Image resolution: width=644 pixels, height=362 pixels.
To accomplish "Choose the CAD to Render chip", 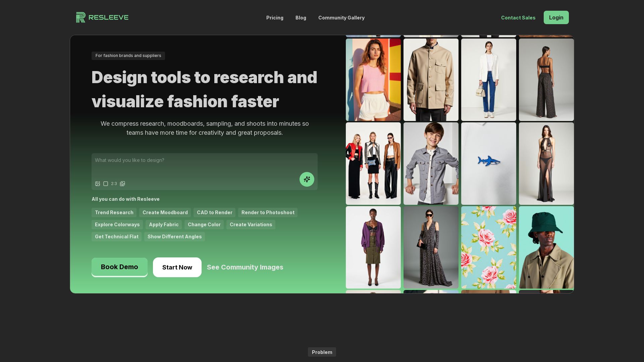I will coord(214,213).
